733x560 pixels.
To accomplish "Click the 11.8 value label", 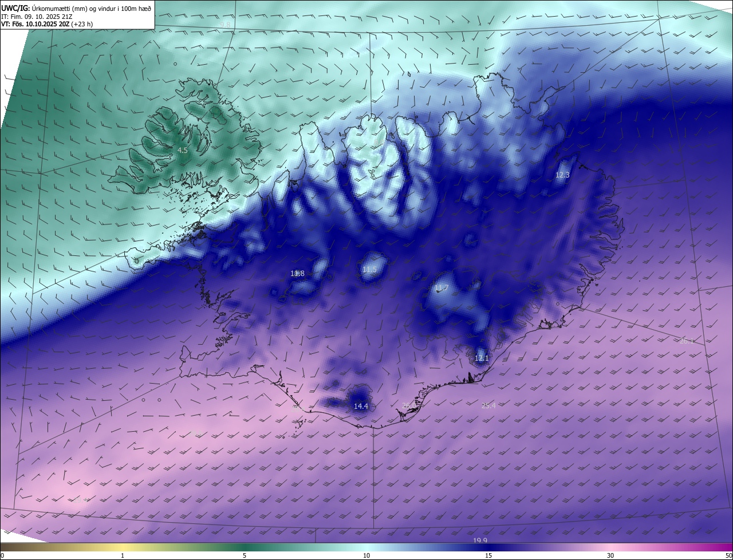I will (x=297, y=274).
